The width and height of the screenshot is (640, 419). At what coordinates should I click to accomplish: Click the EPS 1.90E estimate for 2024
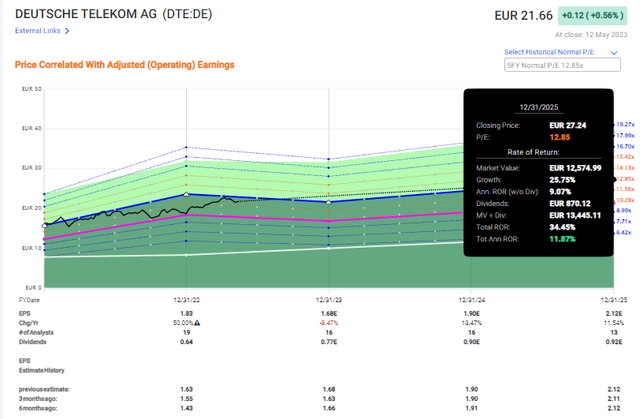tap(471, 313)
